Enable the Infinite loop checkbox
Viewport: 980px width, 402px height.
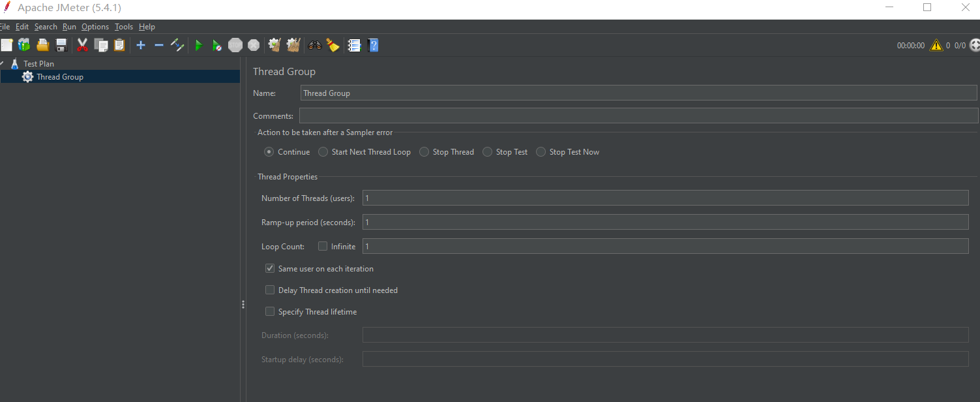coord(323,247)
